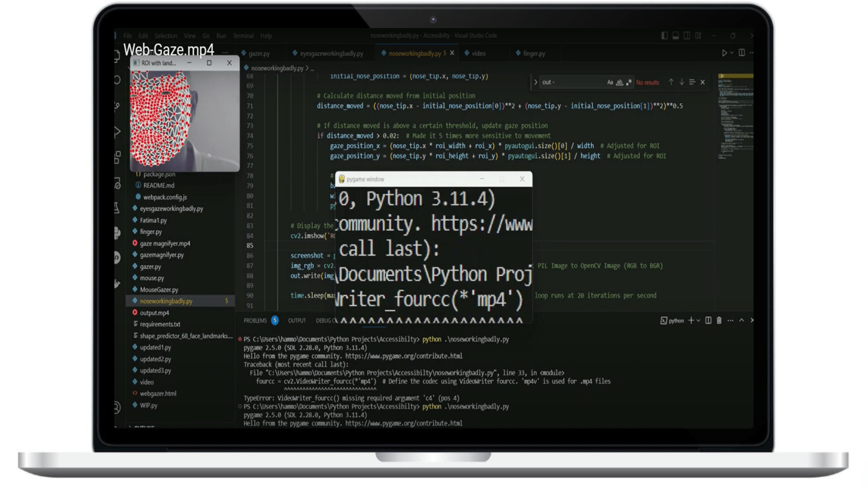Toggle match case in the find widget
Image resolution: width=868 pixels, height=488 pixels.
pos(610,82)
